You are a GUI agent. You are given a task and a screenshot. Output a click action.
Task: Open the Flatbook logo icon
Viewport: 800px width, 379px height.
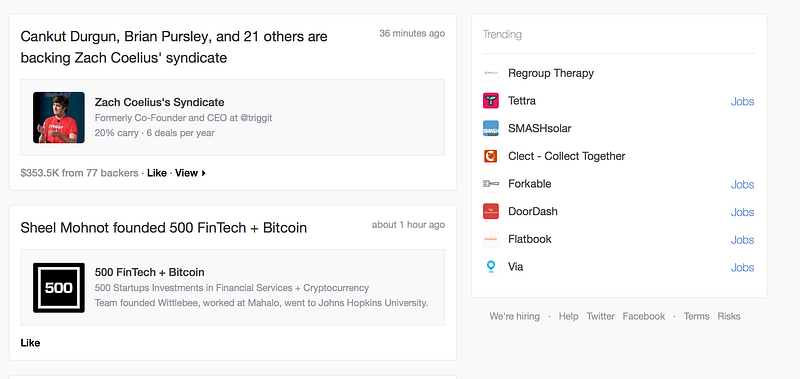[x=490, y=239]
